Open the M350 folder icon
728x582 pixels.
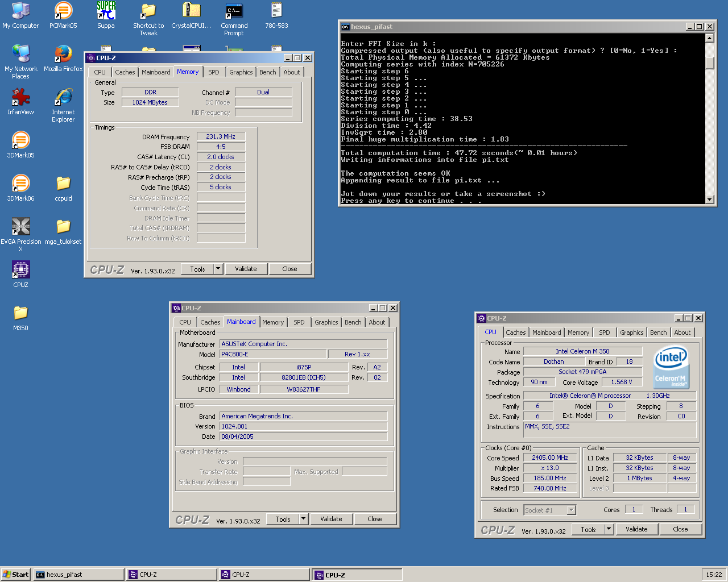click(20, 318)
